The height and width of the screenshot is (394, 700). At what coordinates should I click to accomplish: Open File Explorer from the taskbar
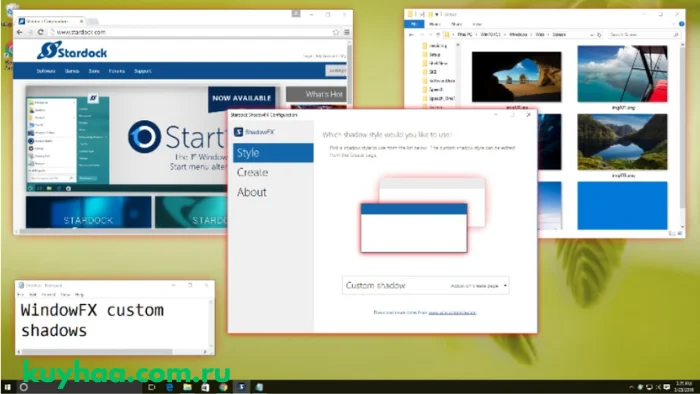pyautogui.click(x=188, y=387)
